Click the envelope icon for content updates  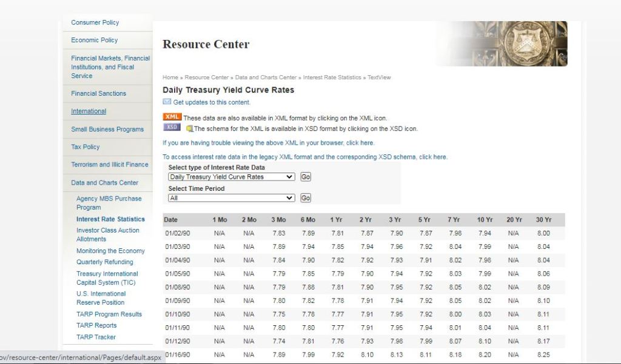pyautogui.click(x=167, y=102)
